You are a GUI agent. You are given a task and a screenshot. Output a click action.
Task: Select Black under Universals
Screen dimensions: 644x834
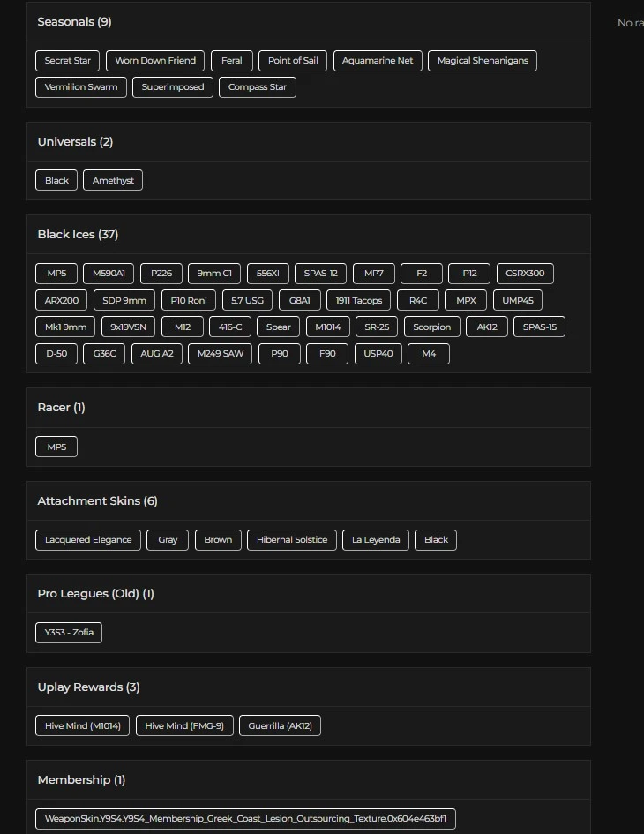click(x=56, y=181)
